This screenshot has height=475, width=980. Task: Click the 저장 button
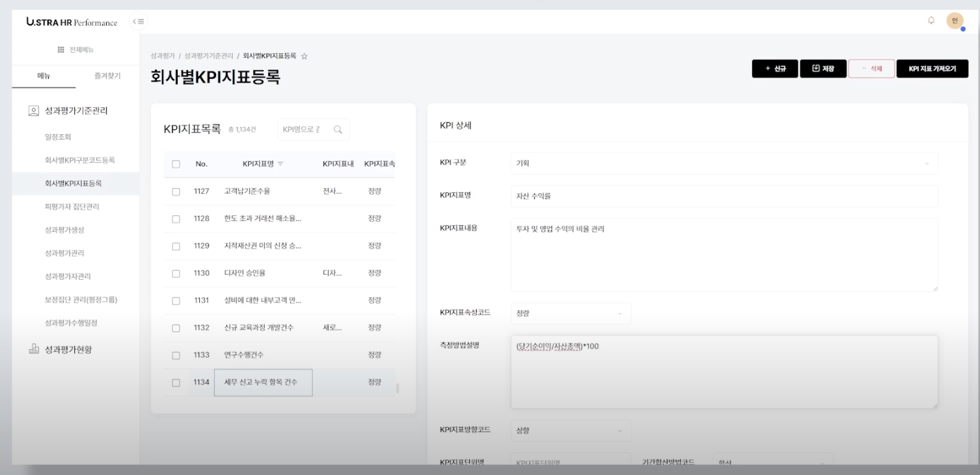[823, 68]
